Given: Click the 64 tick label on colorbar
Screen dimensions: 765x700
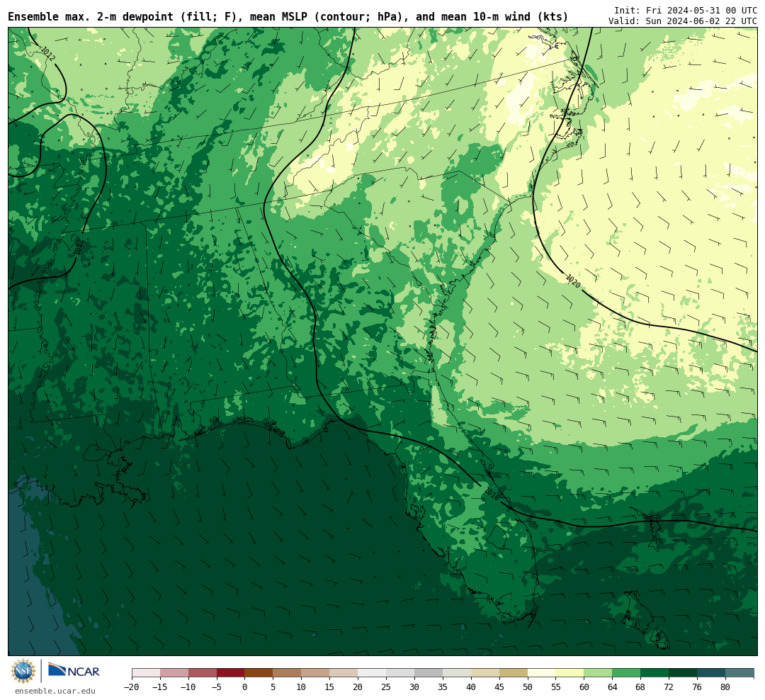Looking at the screenshot, I should [612, 687].
